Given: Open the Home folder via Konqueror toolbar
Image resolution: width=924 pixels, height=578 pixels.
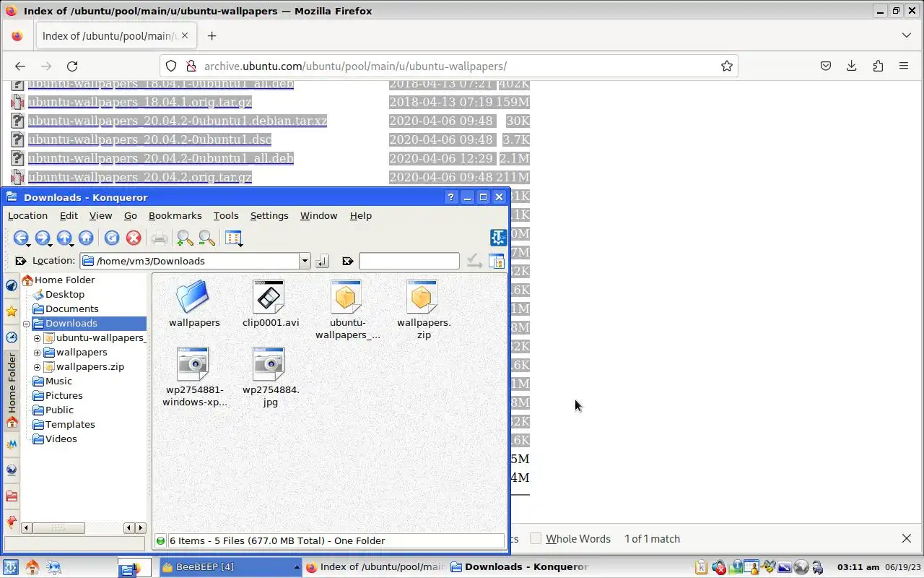Looking at the screenshot, I should (86, 238).
